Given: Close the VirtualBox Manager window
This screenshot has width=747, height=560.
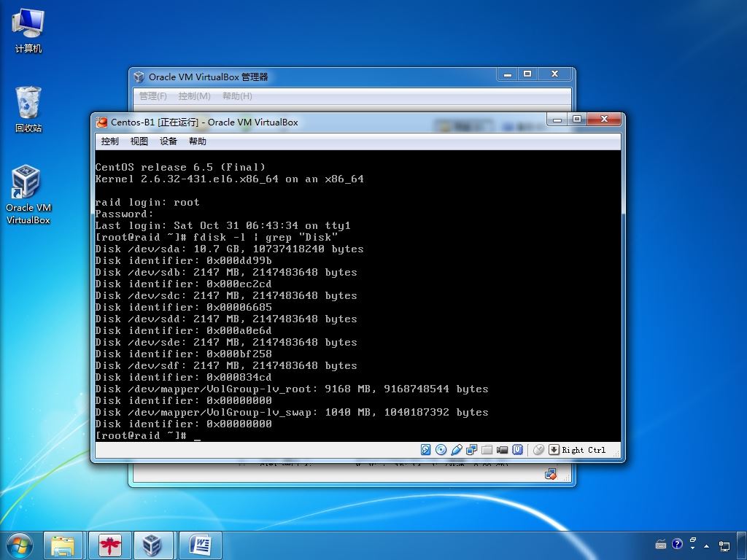Looking at the screenshot, I should [x=554, y=74].
